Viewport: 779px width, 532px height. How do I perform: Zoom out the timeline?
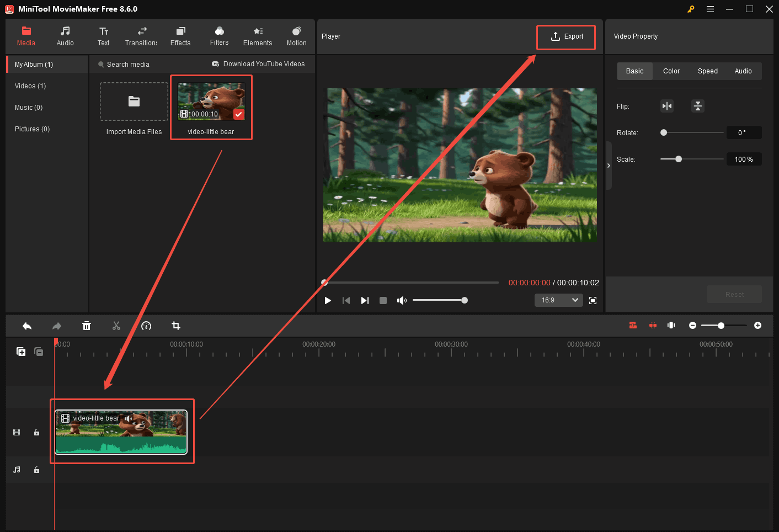click(x=692, y=326)
